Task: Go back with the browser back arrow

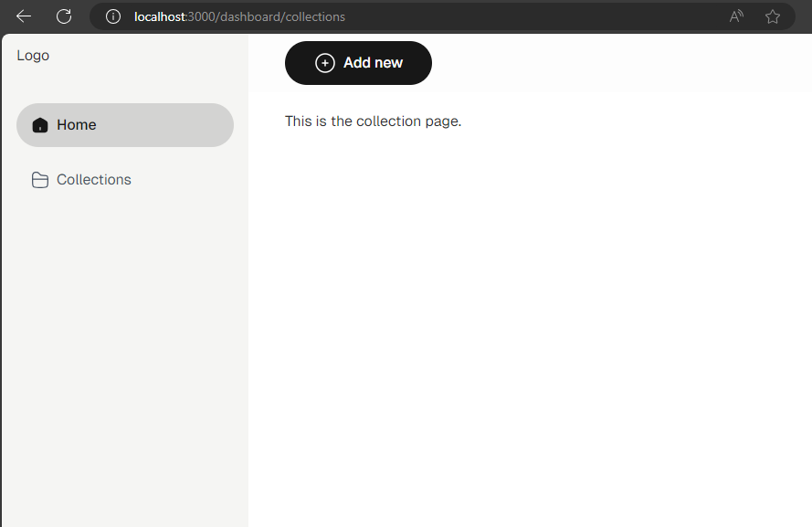Action: pyautogui.click(x=24, y=16)
